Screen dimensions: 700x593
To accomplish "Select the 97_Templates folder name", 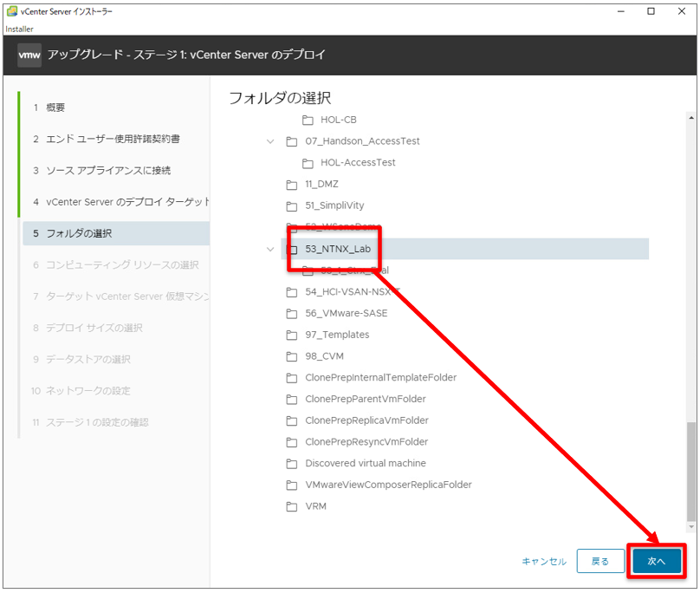I will click(338, 335).
